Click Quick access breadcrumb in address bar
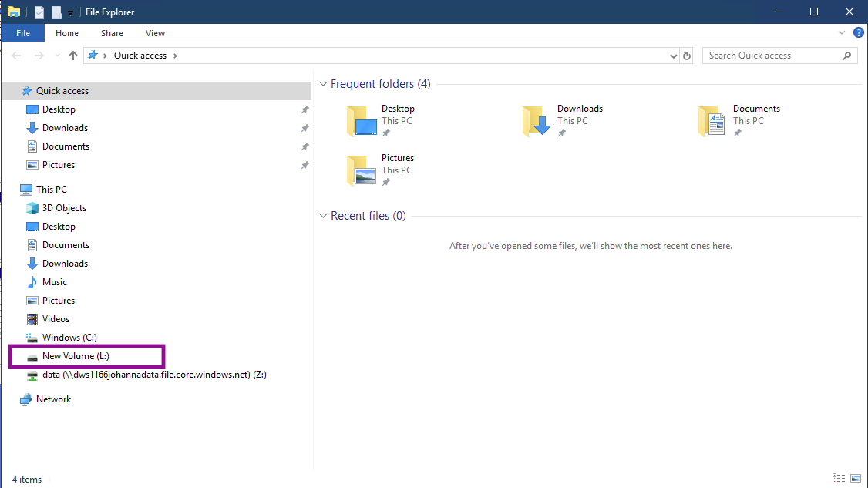 (x=140, y=56)
